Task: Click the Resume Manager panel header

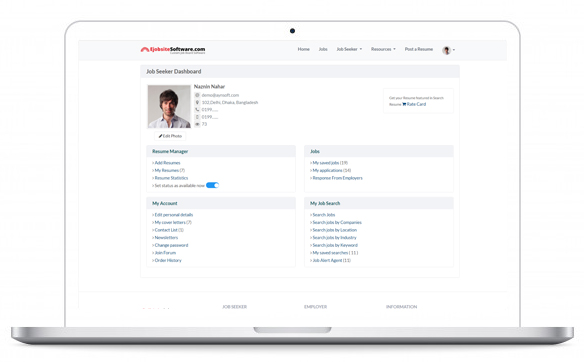Action: [221, 151]
